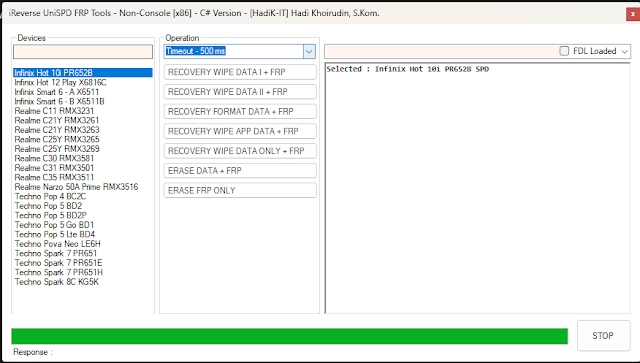640x363 pixels.
Task: Select Infinix Smart 6 - A X6511
Action: point(57,92)
